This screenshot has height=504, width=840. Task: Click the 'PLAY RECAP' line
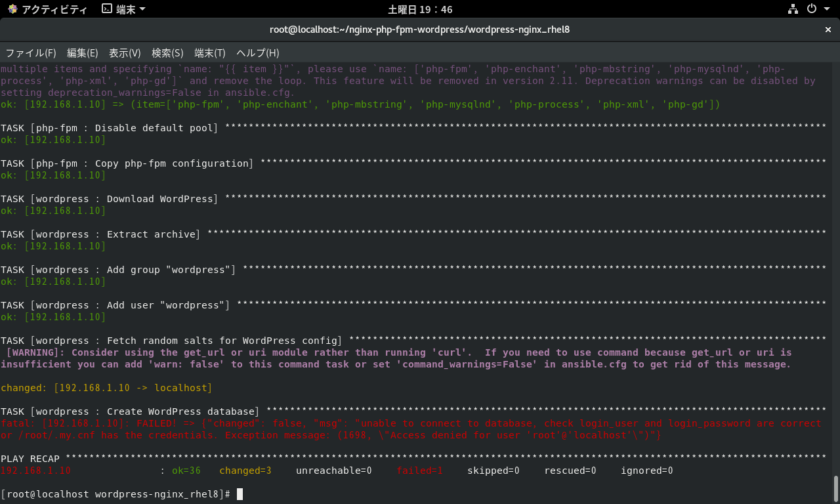(413, 459)
